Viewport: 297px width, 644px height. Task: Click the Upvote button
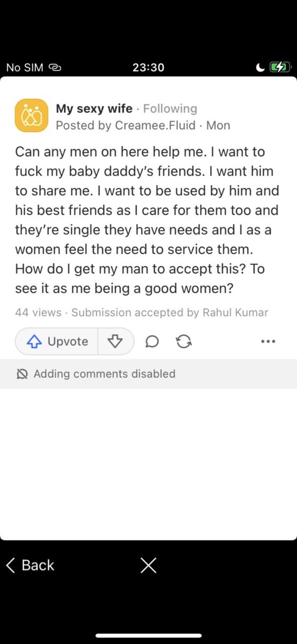coord(57,341)
